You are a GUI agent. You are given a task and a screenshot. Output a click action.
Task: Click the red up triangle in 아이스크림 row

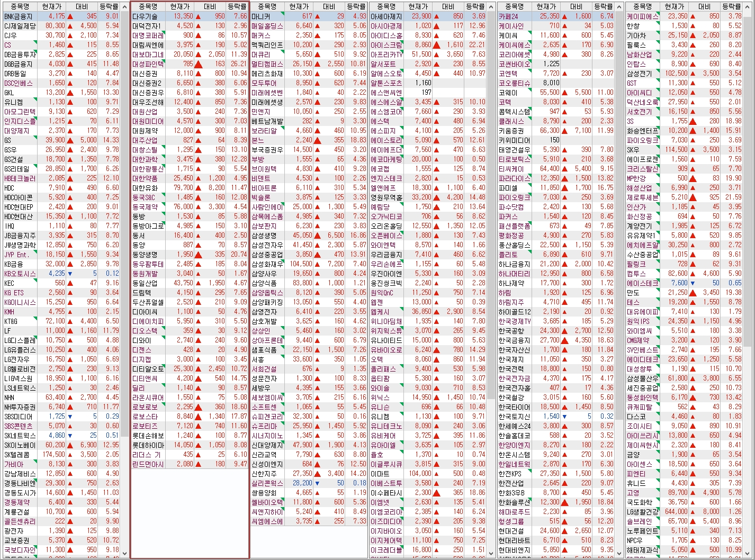tap(437, 45)
